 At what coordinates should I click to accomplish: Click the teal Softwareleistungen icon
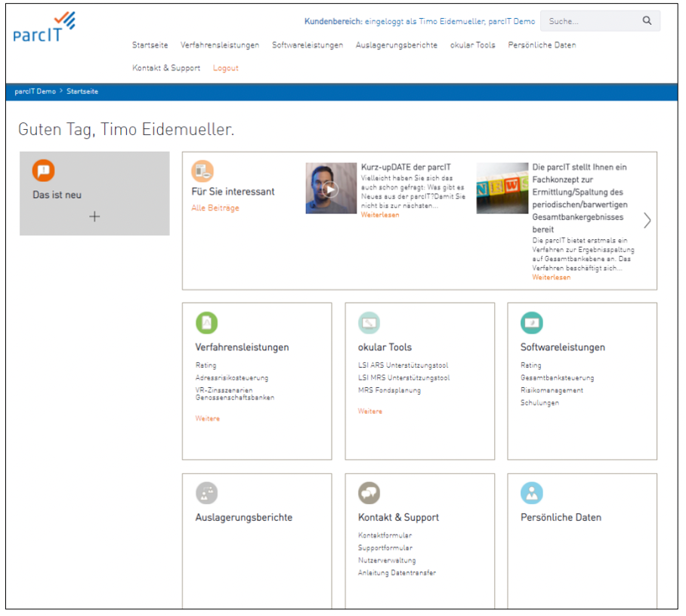coord(532,322)
